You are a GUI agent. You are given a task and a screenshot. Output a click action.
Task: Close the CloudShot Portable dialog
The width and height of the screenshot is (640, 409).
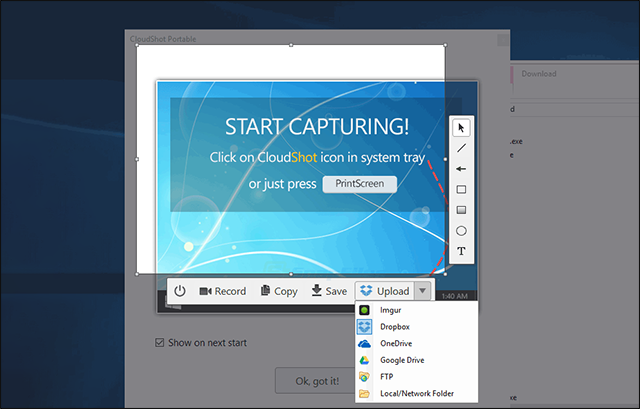click(x=503, y=40)
